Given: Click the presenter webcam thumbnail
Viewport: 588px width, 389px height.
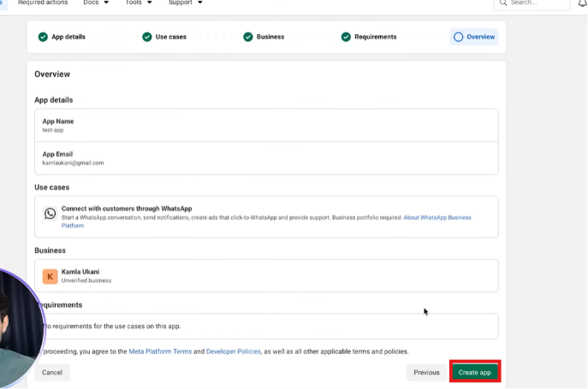Looking at the screenshot, I should click(21, 328).
